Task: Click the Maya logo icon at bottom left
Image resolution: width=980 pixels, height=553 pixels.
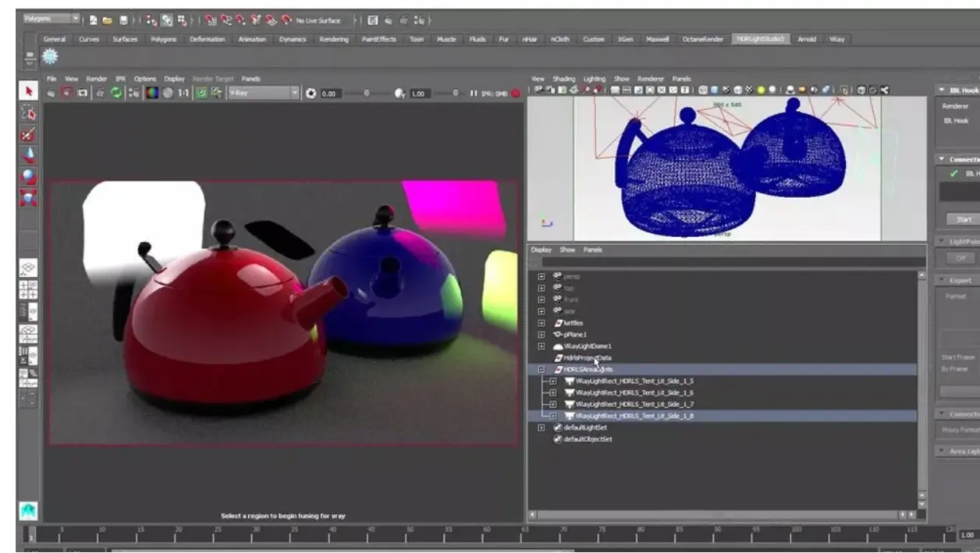Action: point(29,511)
